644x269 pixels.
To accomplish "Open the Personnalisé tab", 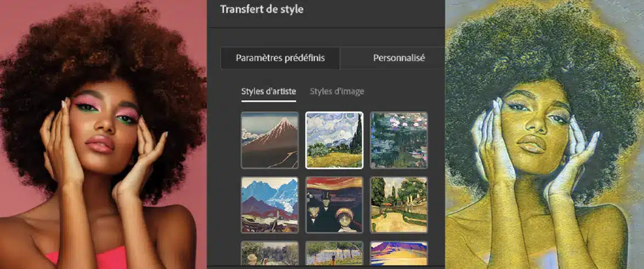I will pos(398,58).
